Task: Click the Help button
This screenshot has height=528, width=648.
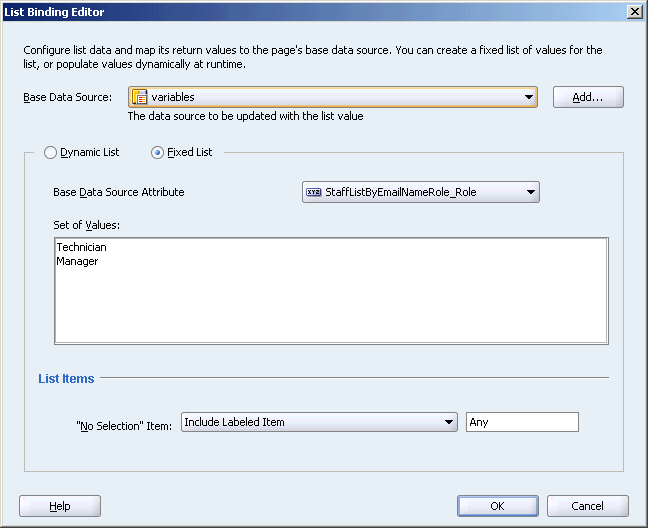Action: (x=60, y=506)
